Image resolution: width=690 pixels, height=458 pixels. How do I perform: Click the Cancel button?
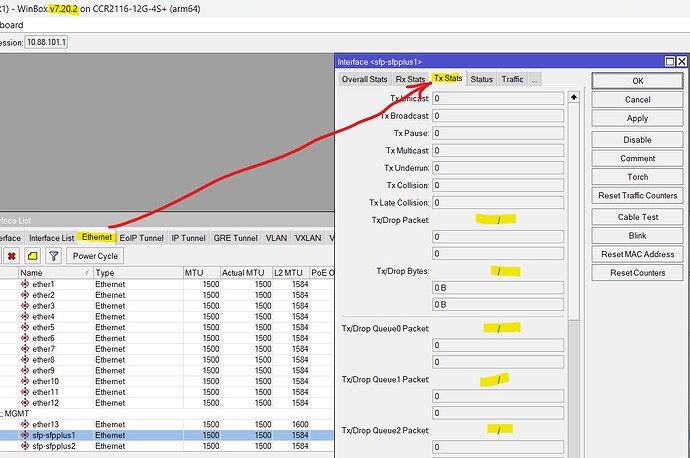pos(637,99)
